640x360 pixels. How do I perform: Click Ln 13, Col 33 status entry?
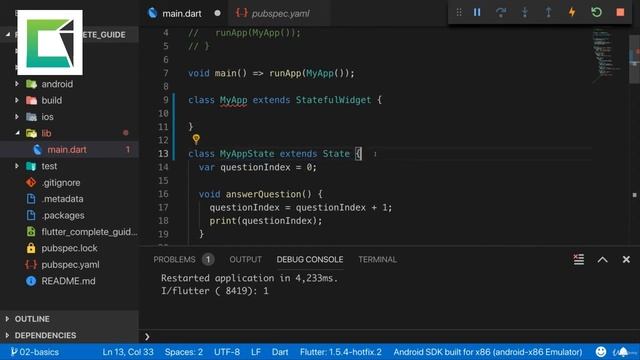[128, 352]
